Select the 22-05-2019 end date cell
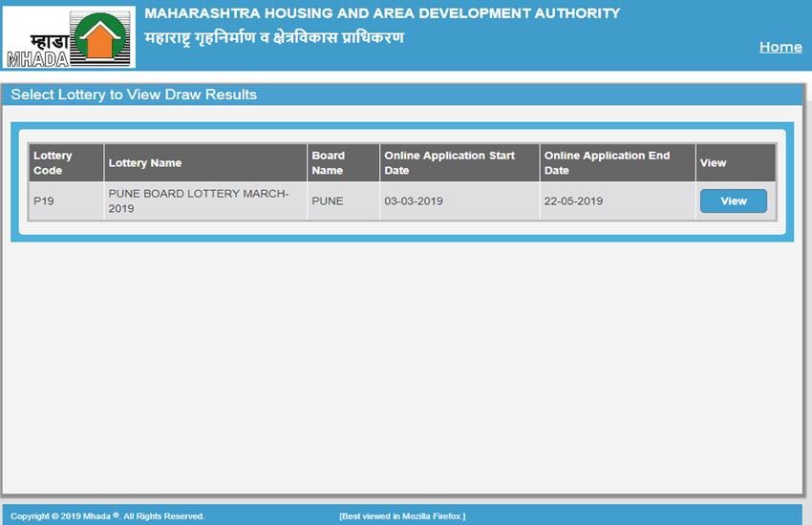812x525 pixels. click(573, 201)
